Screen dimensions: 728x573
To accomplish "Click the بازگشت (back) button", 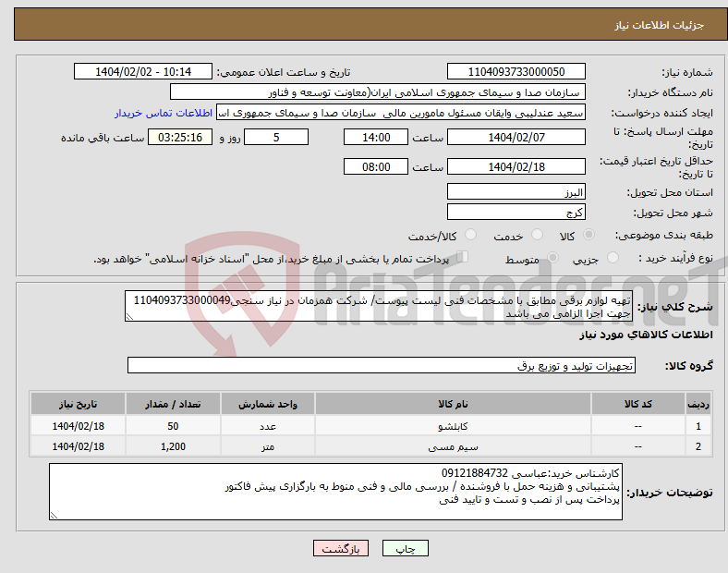I will (341, 548).
